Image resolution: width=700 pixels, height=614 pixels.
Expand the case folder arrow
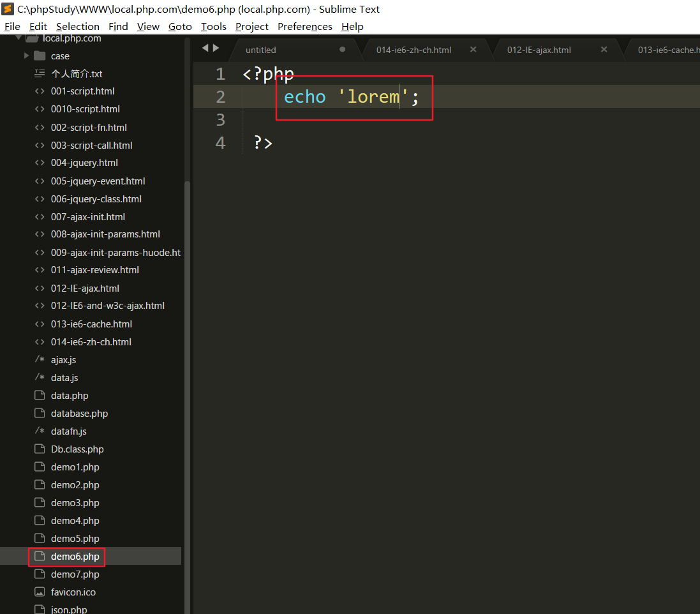tap(26, 56)
